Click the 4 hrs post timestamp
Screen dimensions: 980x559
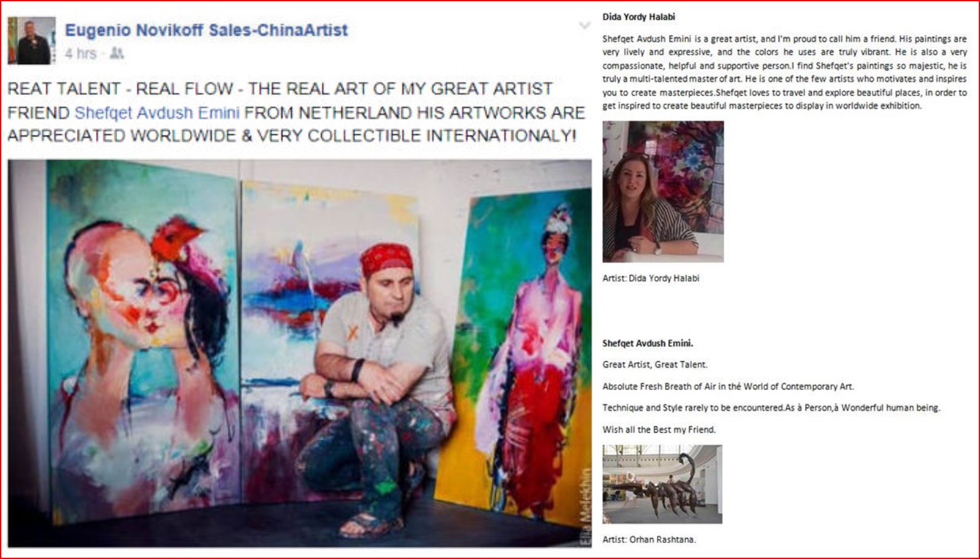point(81,54)
